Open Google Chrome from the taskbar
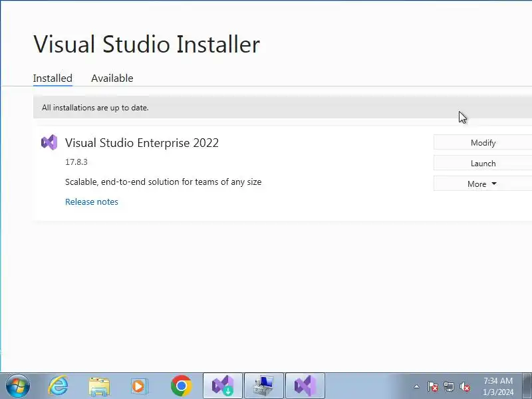532x399 pixels. click(181, 386)
